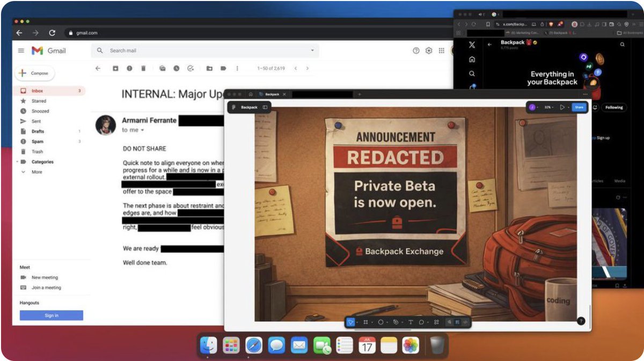This screenshot has height=361, width=644.
Task: Snooze the open email via clock icon
Action: tap(177, 68)
